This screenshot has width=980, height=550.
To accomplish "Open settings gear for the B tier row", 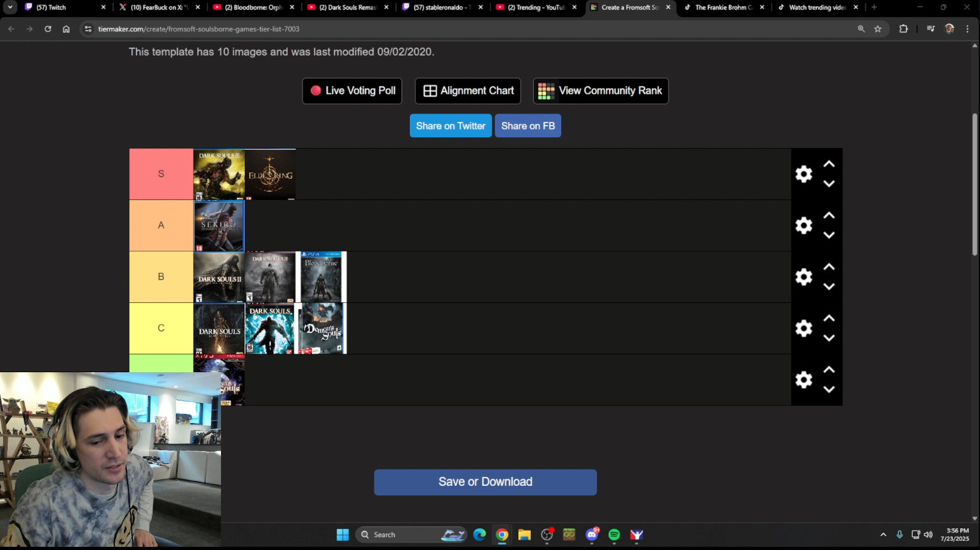I will 804,277.
